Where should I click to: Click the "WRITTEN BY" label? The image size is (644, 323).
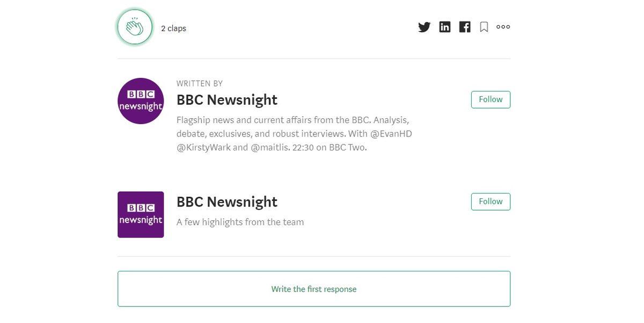point(200,84)
